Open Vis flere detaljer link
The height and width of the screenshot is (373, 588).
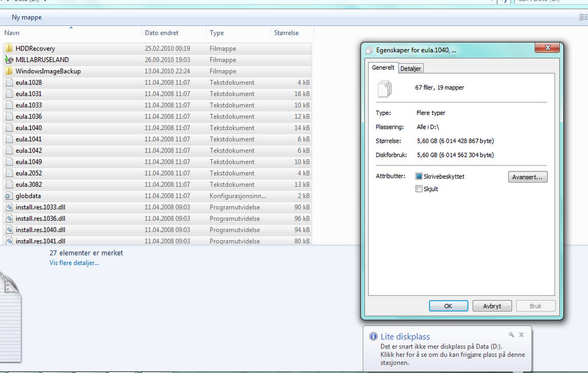coord(74,263)
